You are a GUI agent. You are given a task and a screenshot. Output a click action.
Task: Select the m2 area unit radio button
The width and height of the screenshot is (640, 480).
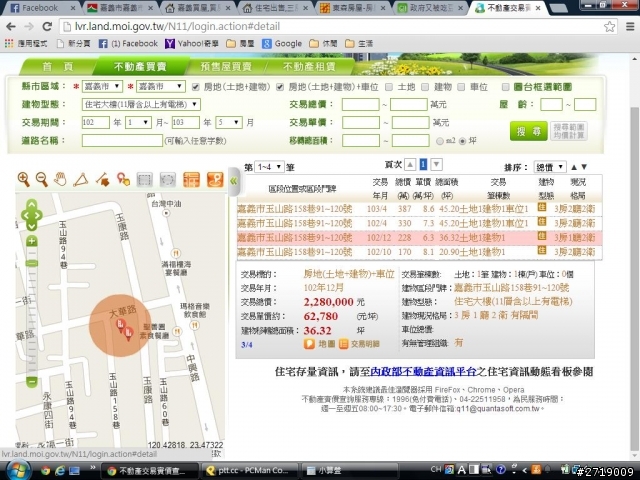(440, 141)
